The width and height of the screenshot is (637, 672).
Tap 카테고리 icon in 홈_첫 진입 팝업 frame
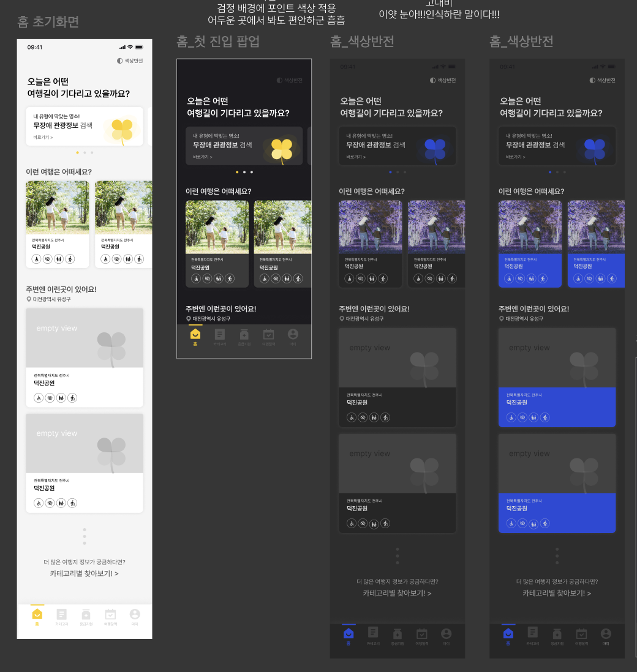click(x=220, y=334)
